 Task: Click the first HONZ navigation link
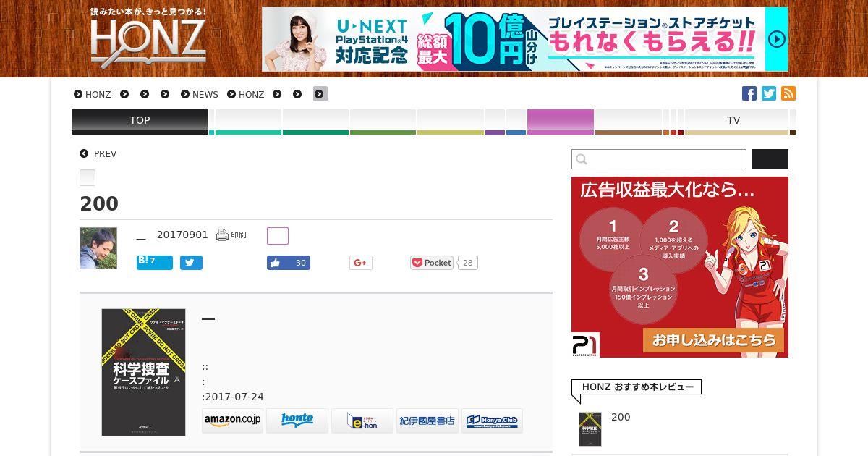93,94
